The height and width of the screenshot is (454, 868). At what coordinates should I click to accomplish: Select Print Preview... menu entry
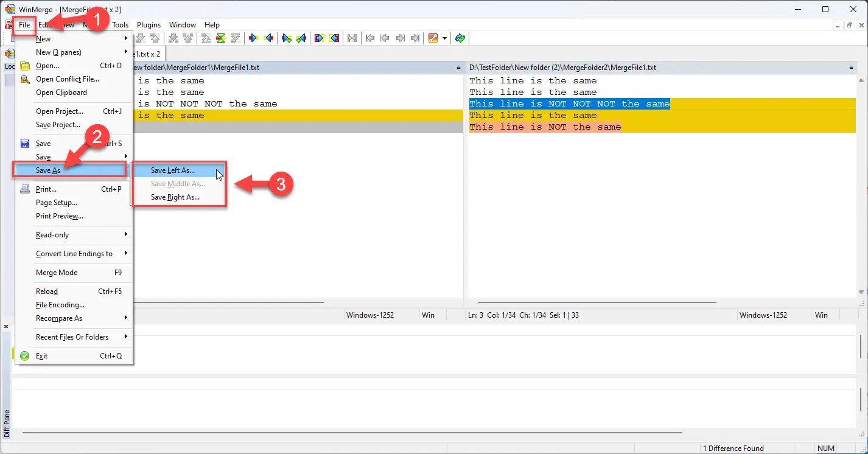(74, 216)
